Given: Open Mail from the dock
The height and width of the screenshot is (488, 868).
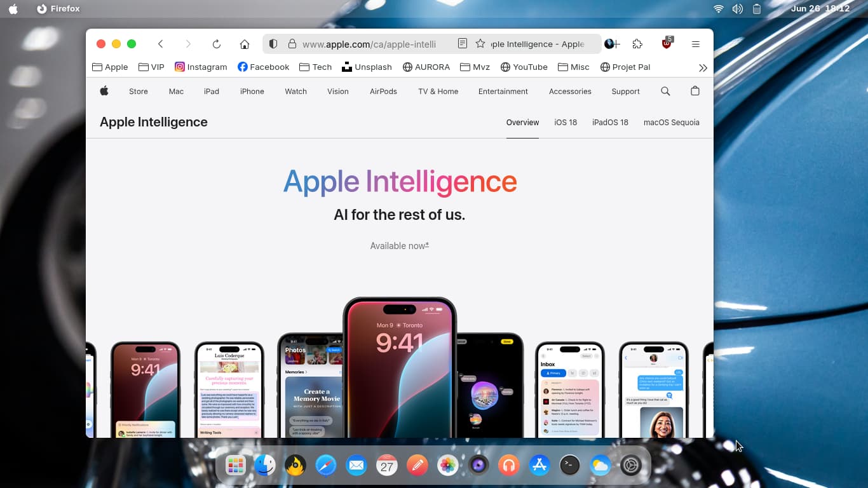Looking at the screenshot, I should pyautogui.click(x=356, y=466).
